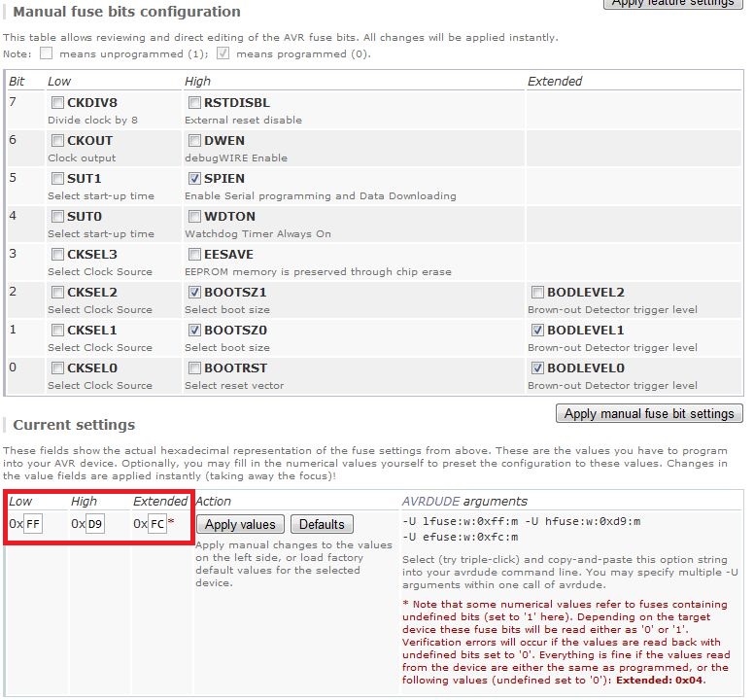Focus the Low fuse hex field FF
The width and height of the screenshot is (754, 700).
pyautogui.click(x=33, y=523)
